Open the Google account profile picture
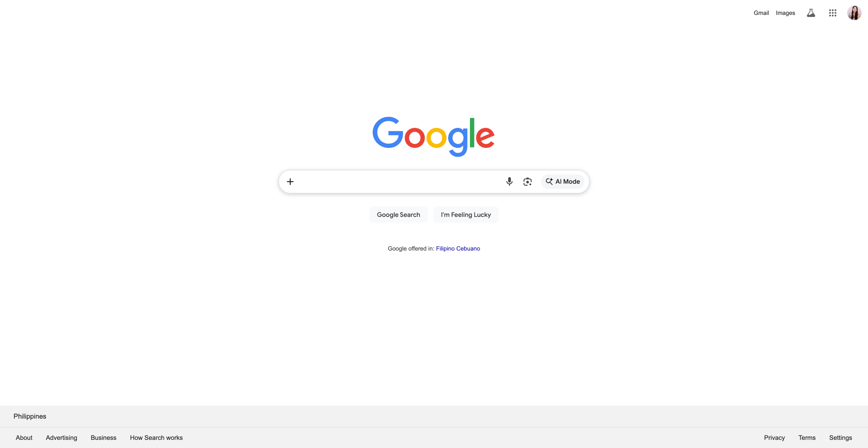The width and height of the screenshot is (868, 448). [x=854, y=13]
